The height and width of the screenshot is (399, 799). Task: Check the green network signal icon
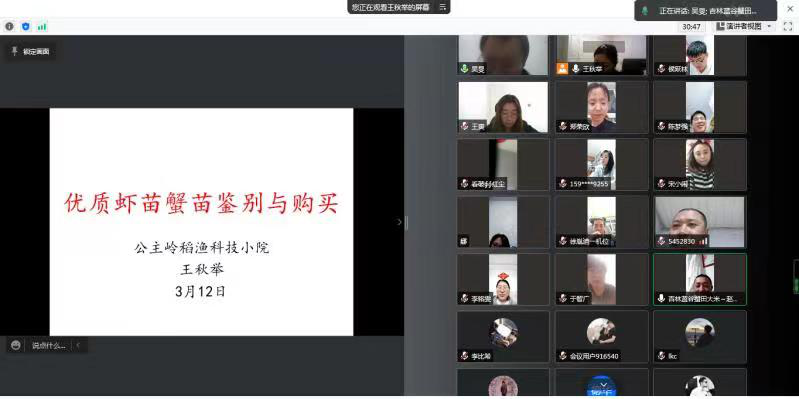pyautogui.click(x=42, y=26)
